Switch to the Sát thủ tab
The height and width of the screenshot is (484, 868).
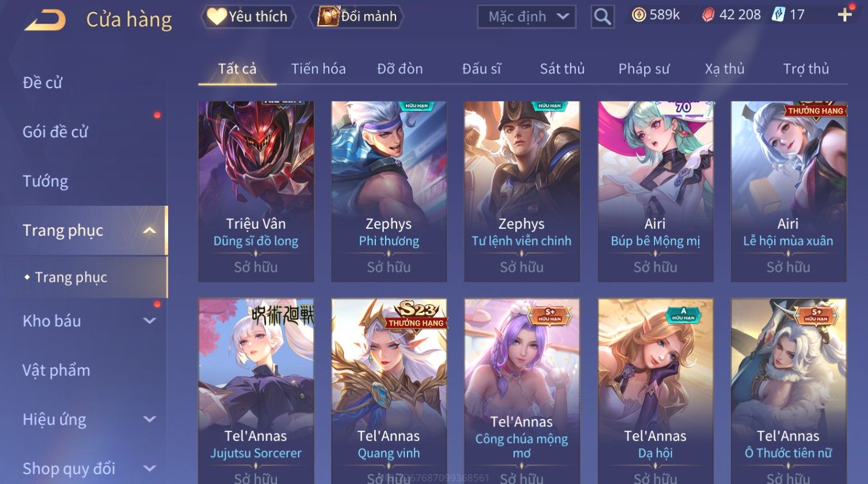(562, 69)
